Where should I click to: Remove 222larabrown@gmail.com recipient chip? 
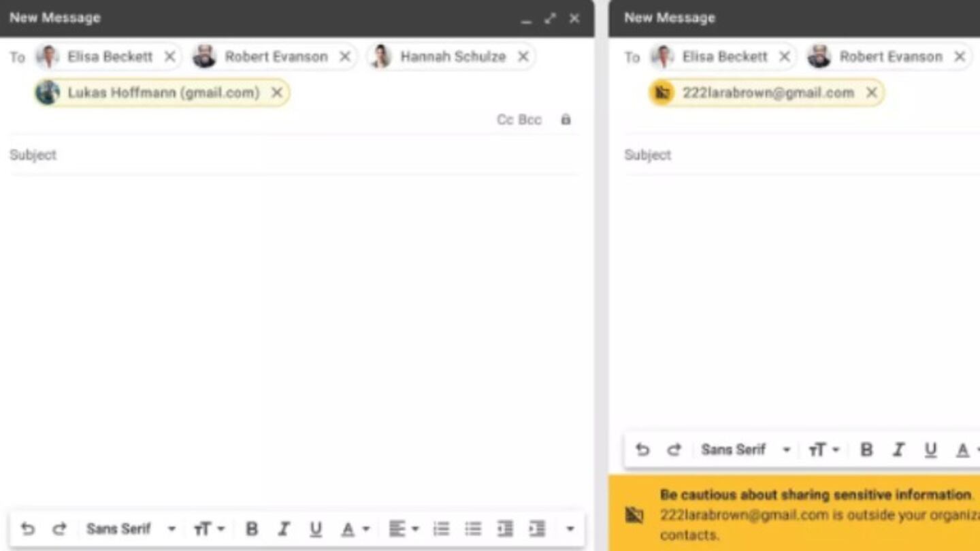(872, 93)
